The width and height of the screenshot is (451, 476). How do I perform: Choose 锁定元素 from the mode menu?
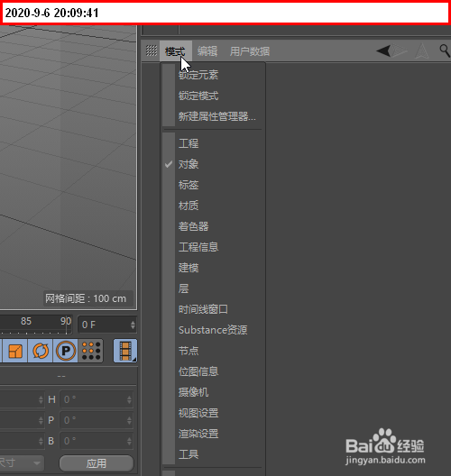tap(198, 75)
